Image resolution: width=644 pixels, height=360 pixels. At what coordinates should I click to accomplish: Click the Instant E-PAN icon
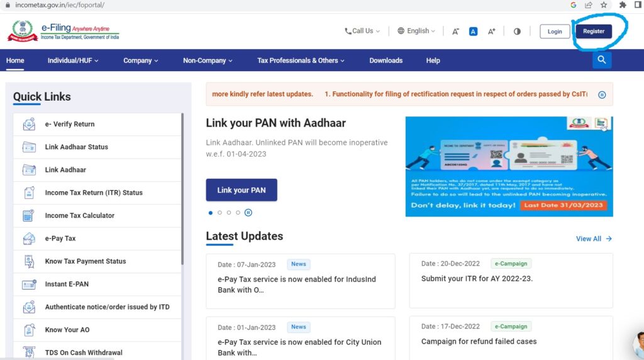pyautogui.click(x=29, y=284)
